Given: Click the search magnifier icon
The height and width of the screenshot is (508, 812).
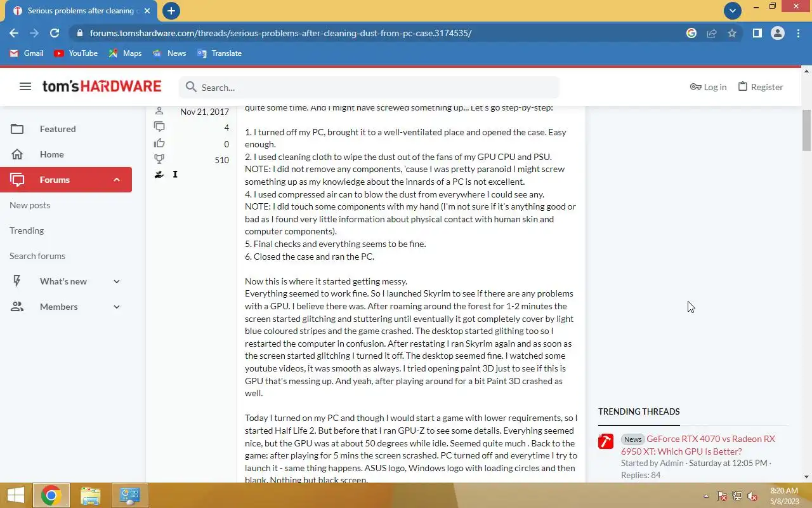Looking at the screenshot, I should (191, 87).
